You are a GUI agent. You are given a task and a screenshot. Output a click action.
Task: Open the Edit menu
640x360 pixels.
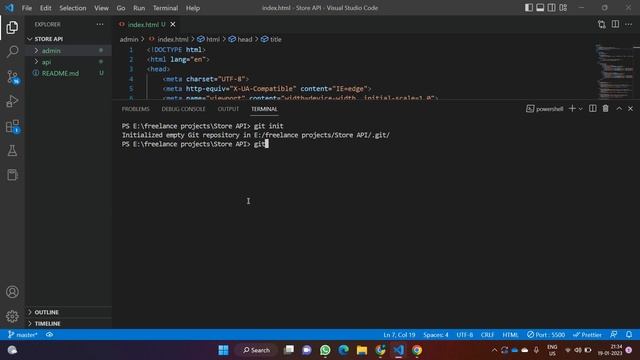[x=45, y=8]
